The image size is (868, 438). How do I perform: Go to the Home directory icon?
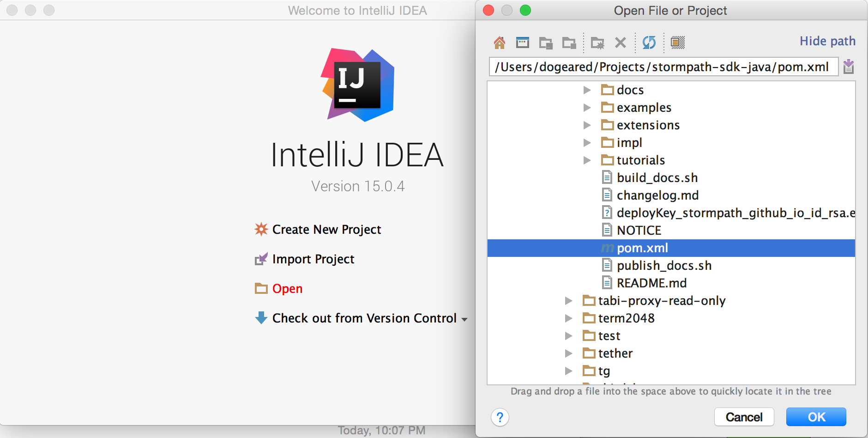[x=500, y=43]
